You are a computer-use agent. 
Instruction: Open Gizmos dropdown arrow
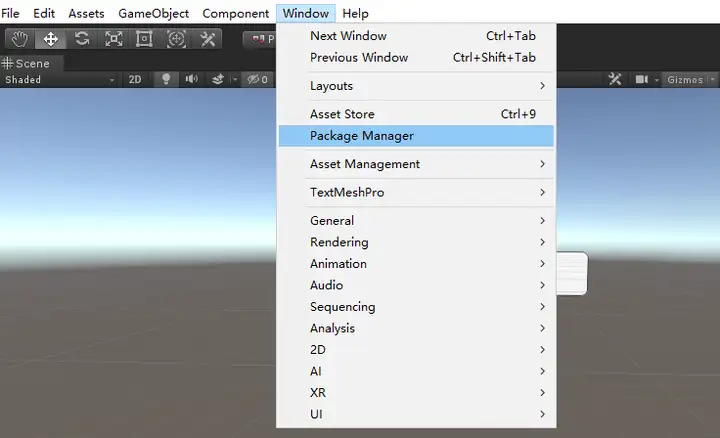(713, 79)
